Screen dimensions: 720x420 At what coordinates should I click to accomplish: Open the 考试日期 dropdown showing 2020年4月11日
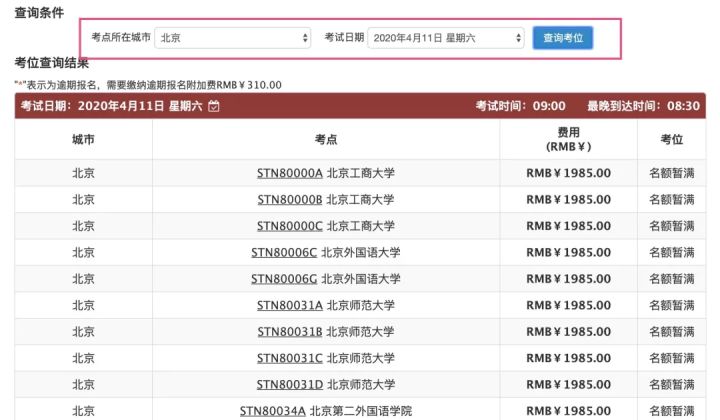(x=446, y=38)
